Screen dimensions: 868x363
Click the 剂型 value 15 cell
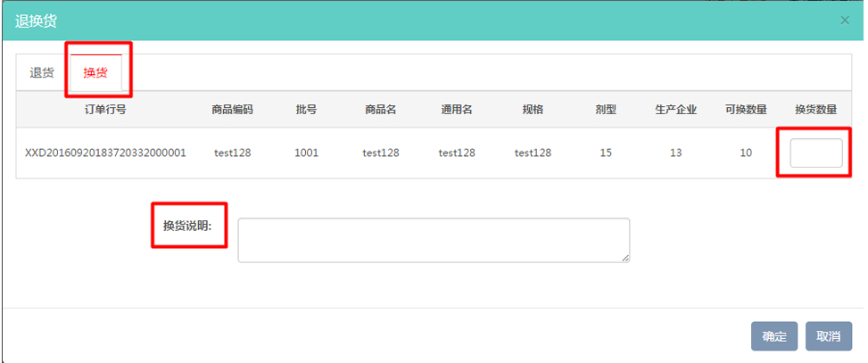coord(606,153)
